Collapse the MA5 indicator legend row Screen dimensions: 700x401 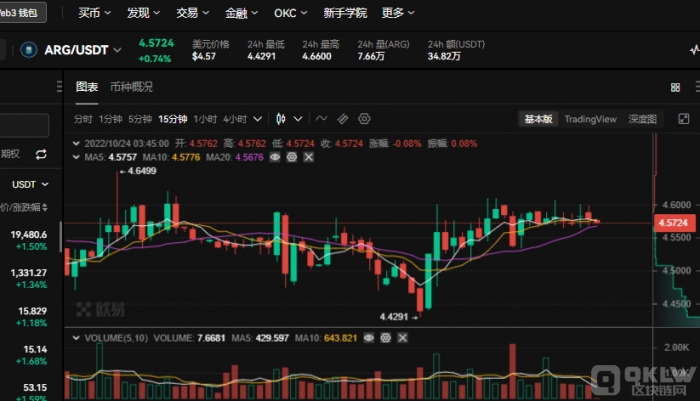coord(78,157)
